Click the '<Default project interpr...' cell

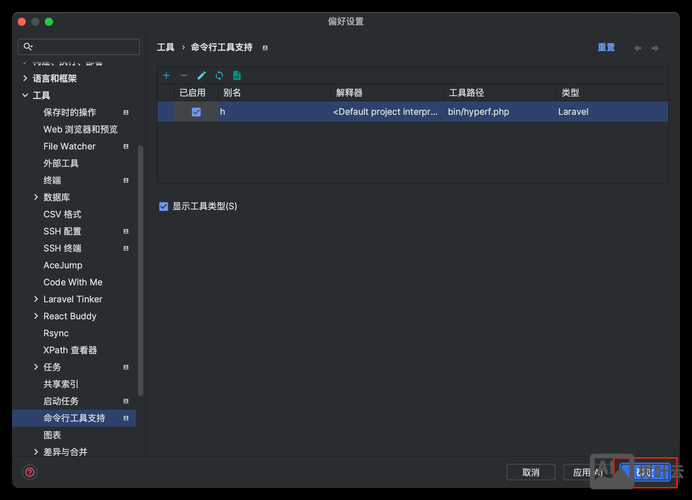387,112
